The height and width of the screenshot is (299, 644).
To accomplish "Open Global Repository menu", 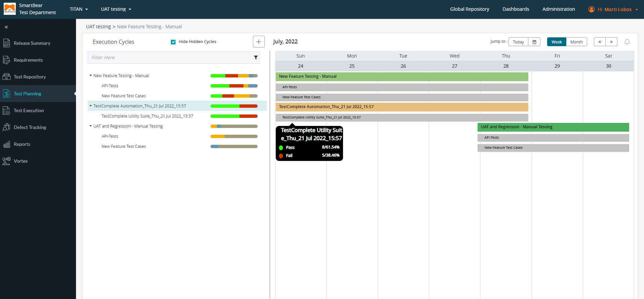I will point(469,9).
